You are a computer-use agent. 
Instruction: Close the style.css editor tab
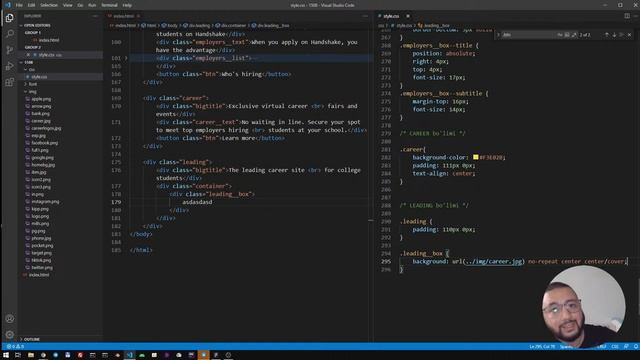tap(408, 16)
